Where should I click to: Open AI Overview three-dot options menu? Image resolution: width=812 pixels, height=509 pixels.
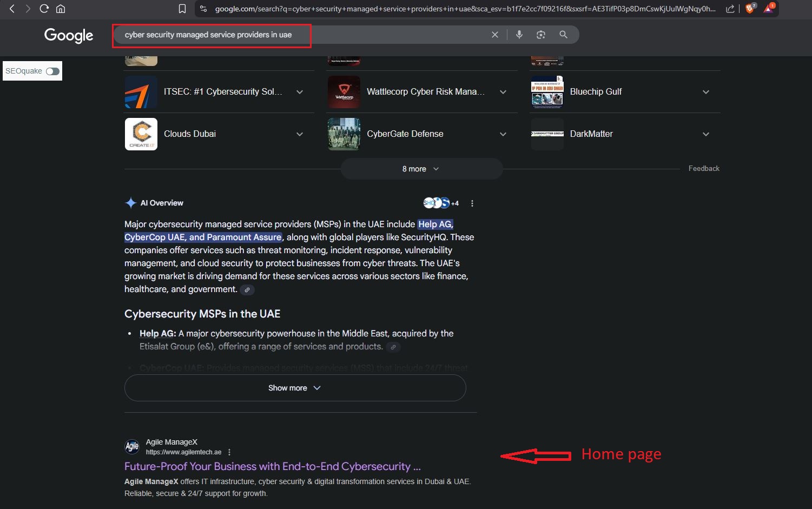(472, 203)
